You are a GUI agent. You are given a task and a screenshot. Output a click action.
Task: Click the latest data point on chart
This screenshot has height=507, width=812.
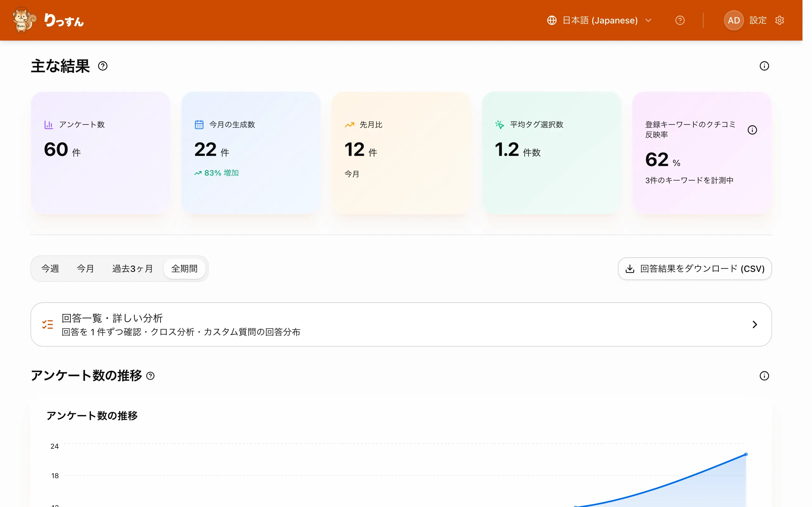click(x=746, y=454)
